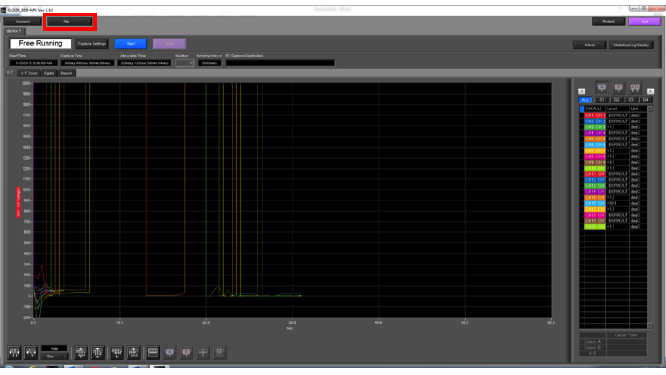Open the File dropdown menu

pyautogui.click(x=70, y=21)
